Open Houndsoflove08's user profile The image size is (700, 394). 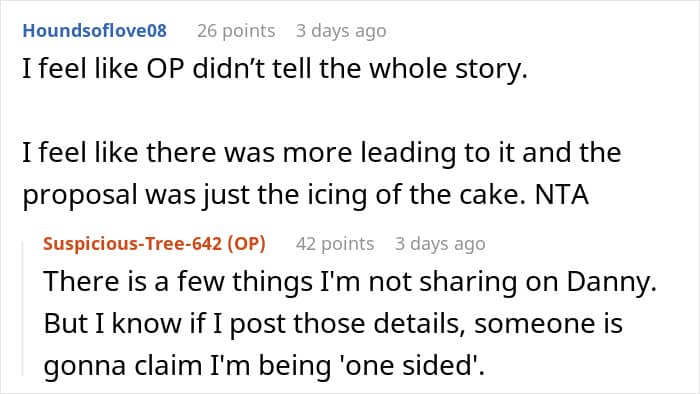[x=95, y=31]
